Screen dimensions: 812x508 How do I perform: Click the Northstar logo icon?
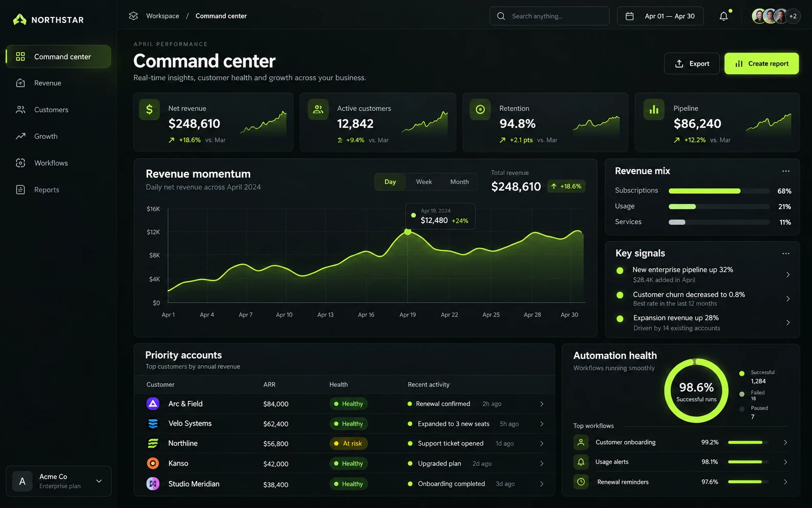coord(19,19)
